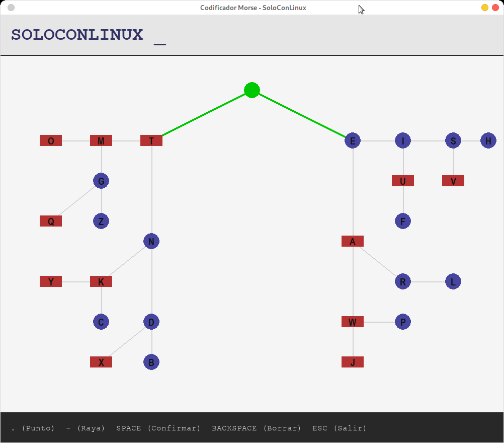Click the red X rectangle node
Viewport: 504px width, 443px height.
[x=101, y=362]
